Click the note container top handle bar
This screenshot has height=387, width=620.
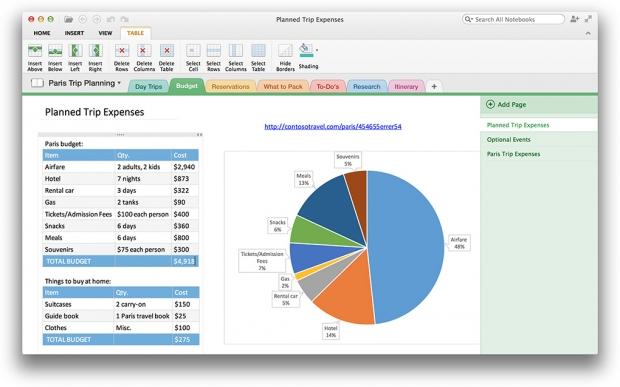click(x=120, y=135)
